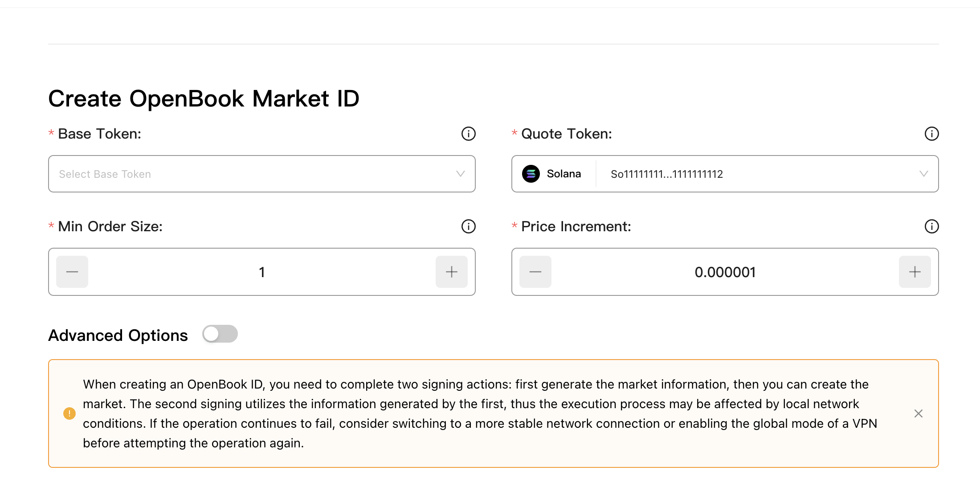Dismiss the OpenBook signing notice

pyautogui.click(x=918, y=413)
